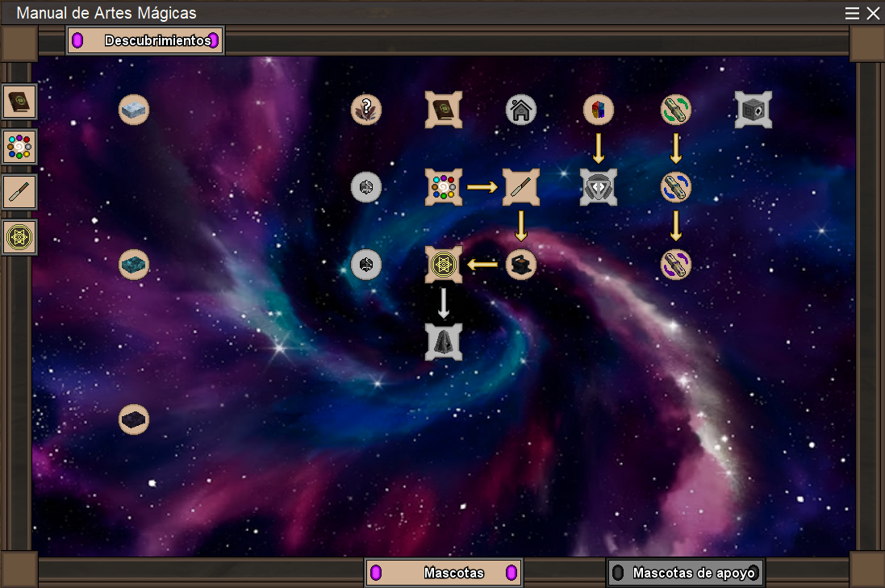Viewport: 885px width, 588px height.
Task: Open the book category in left sidebar
Action: (x=19, y=102)
